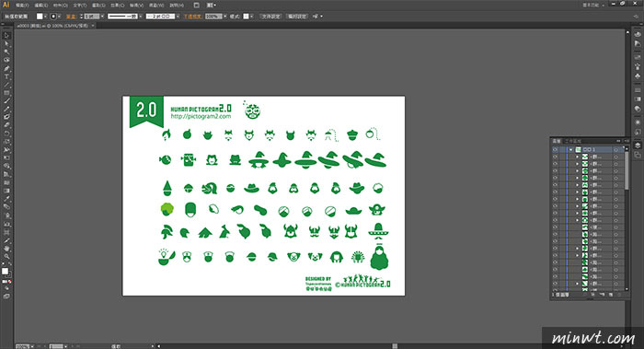
Task: Open the Brushes panel icon in dock
Action: [x=638, y=66]
